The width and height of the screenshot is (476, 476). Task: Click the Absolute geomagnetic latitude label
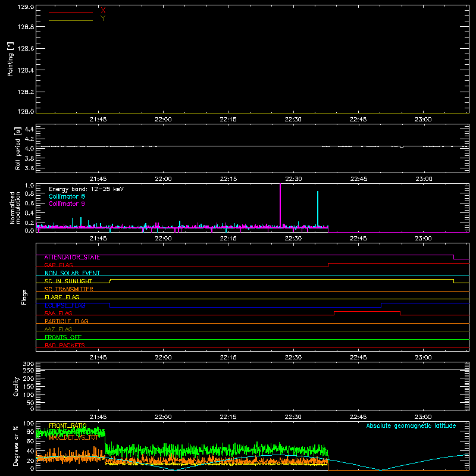tap(411, 425)
